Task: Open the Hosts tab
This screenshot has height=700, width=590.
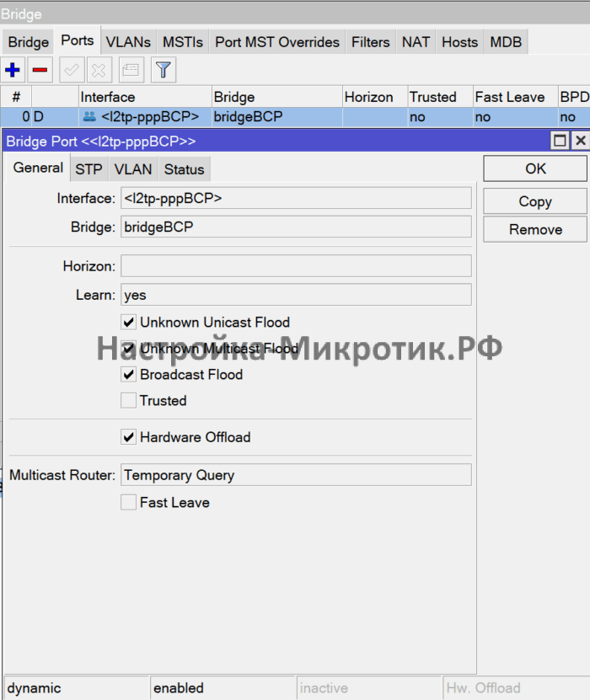Action: 459,42
